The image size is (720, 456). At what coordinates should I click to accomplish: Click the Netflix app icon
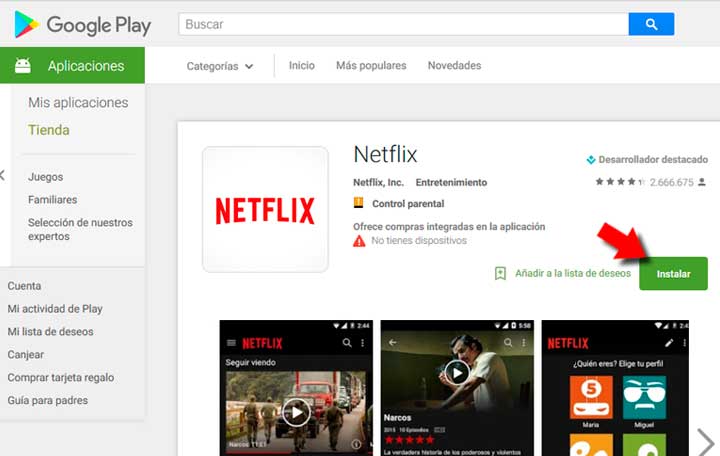[265, 209]
